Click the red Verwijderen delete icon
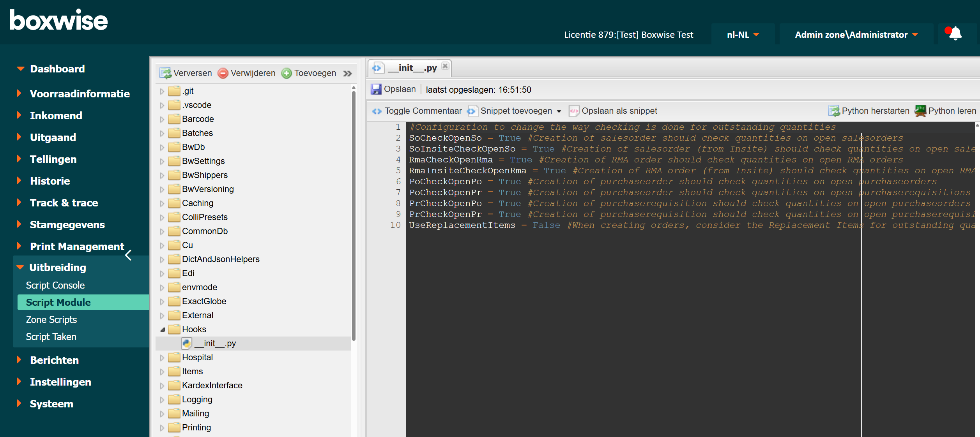 click(223, 73)
